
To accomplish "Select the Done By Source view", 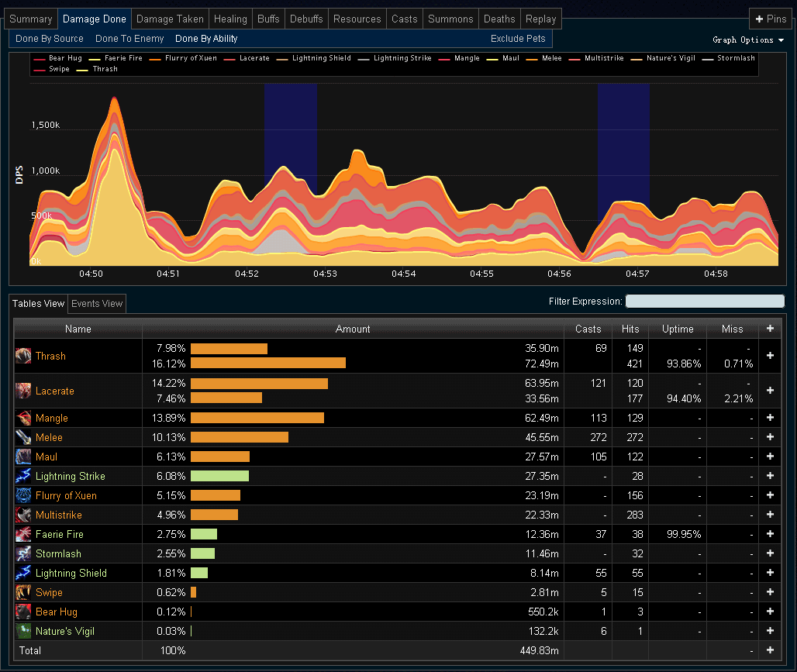I will point(50,39).
